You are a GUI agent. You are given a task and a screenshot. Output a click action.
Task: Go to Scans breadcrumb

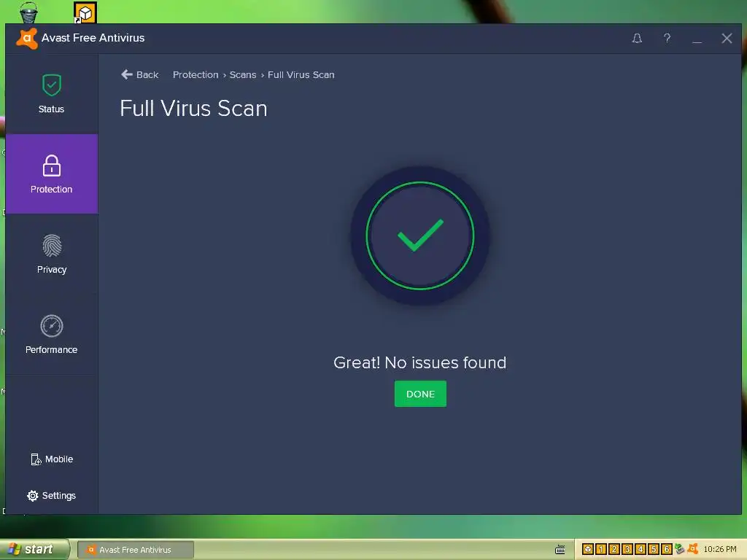click(x=242, y=75)
